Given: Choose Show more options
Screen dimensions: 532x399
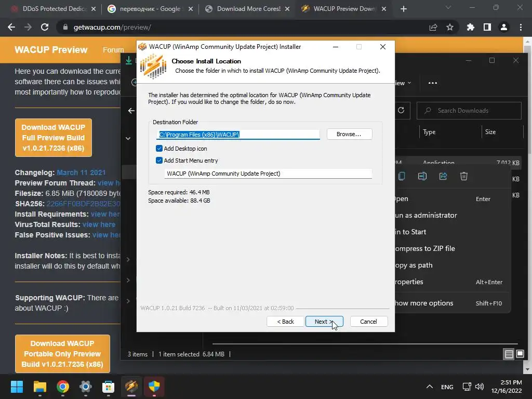Looking at the screenshot, I should pyautogui.click(x=451, y=303).
